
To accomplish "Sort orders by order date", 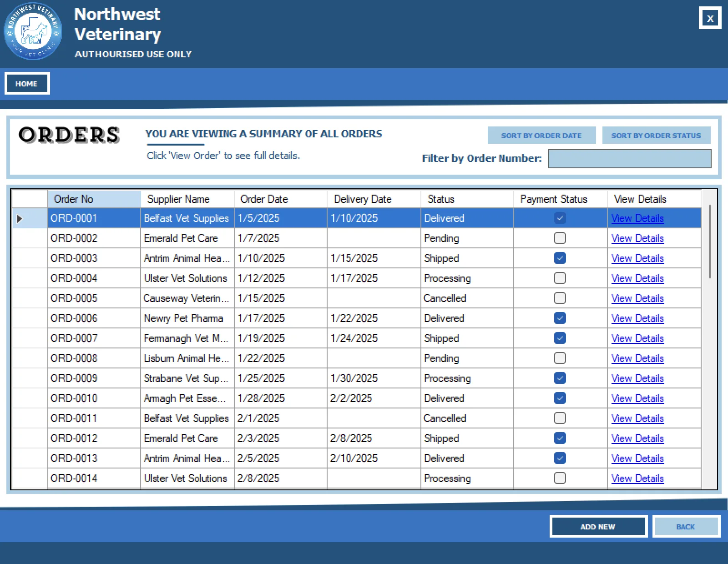I will point(541,135).
